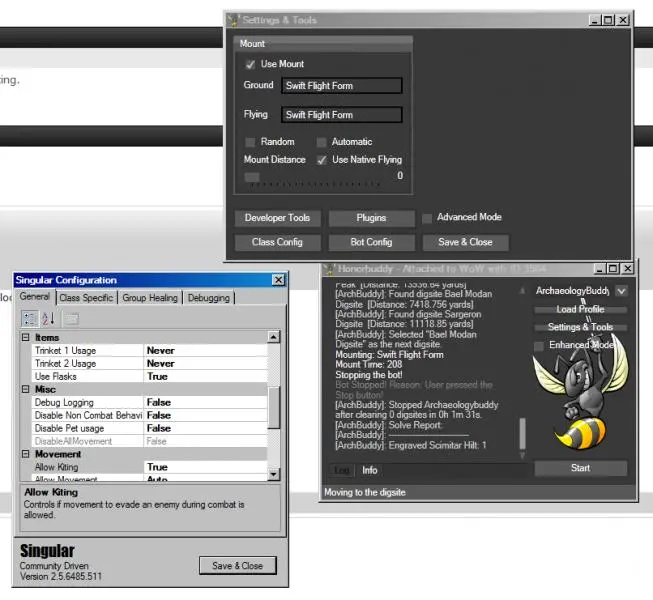
Task: Open Developer Tools
Action: tap(277, 218)
